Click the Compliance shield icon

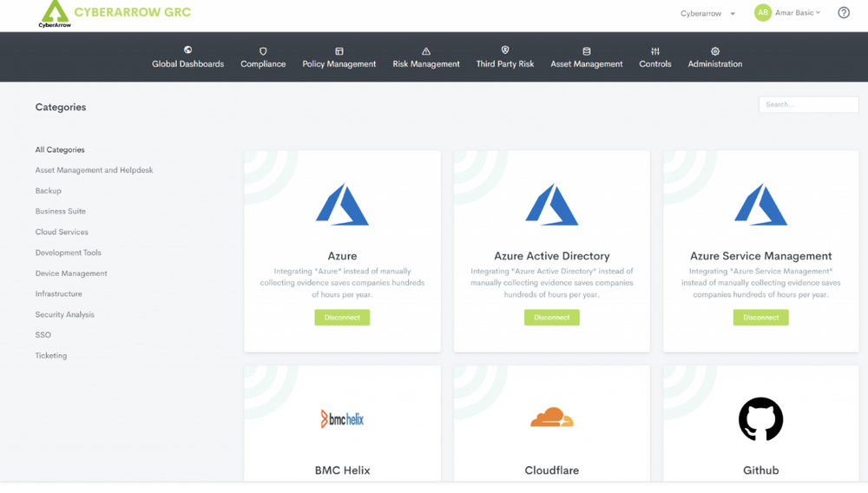coord(263,51)
